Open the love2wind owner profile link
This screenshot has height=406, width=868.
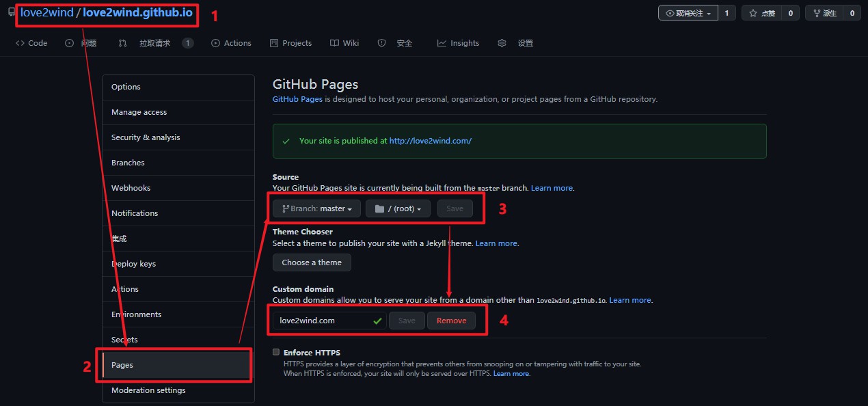pos(46,13)
